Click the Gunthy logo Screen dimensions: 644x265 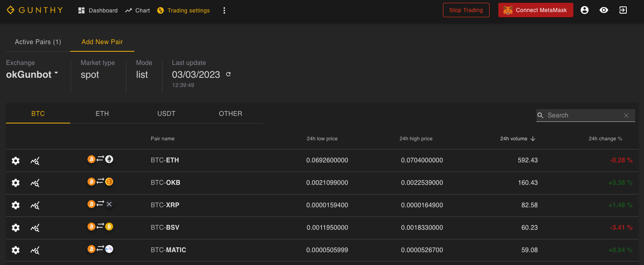pyautogui.click(x=35, y=10)
